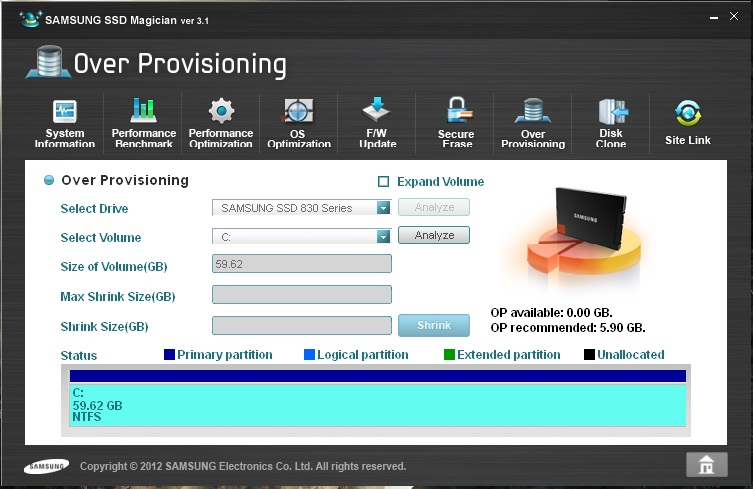Click the 'Status' label

pos(79,355)
